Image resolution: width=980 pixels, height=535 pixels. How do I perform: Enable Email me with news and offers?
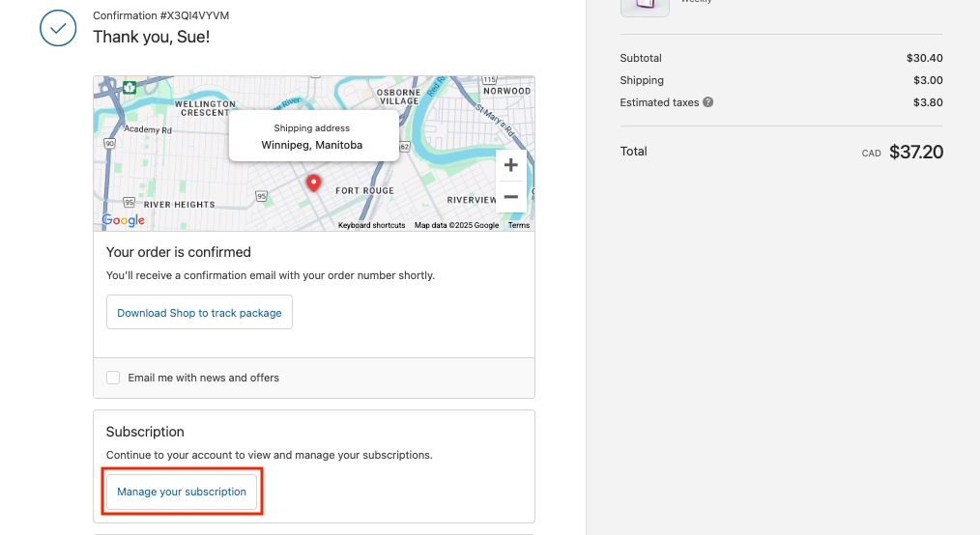(x=113, y=378)
